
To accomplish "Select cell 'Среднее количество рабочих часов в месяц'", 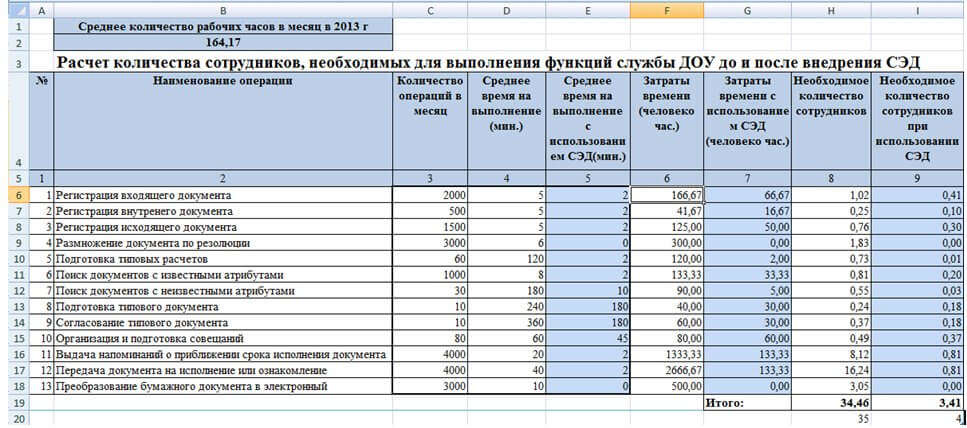I will click(223, 26).
